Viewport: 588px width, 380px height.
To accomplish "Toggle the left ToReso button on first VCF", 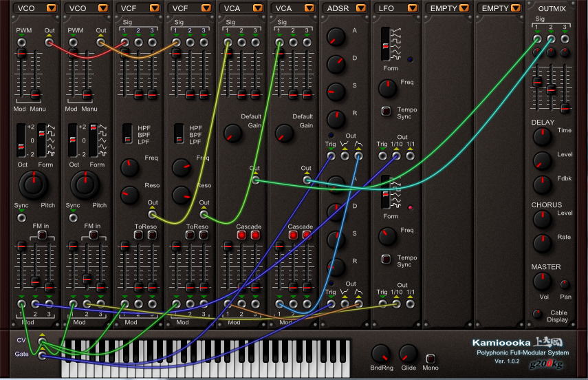I will [138, 235].
